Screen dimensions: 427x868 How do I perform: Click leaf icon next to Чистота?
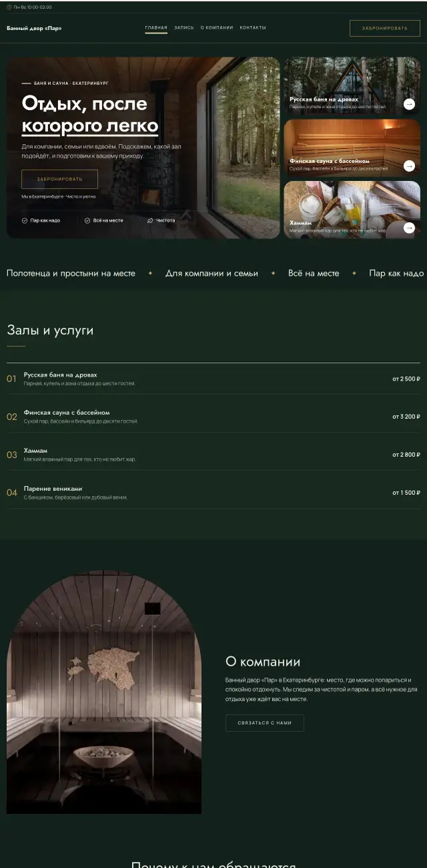(x=150, y=220)
